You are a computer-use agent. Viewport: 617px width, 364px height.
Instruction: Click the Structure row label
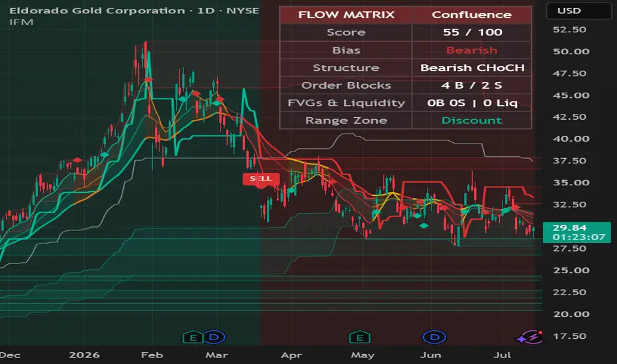346,68
